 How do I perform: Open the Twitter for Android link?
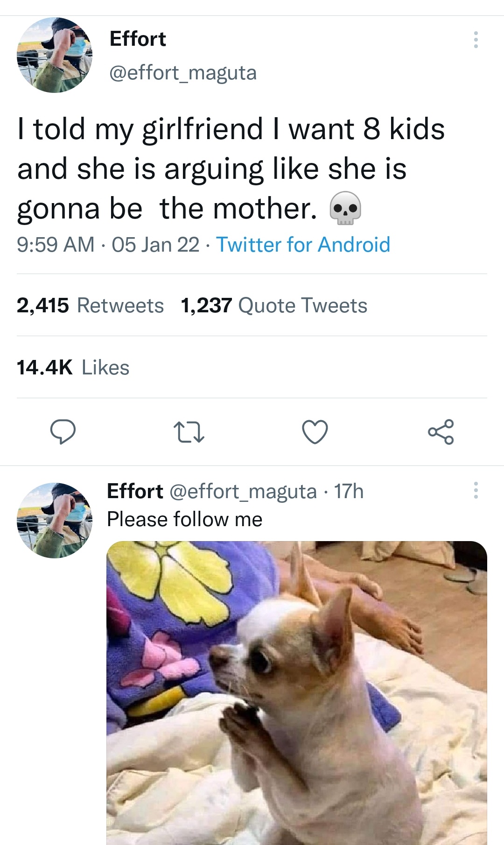(x=303, y=245)
